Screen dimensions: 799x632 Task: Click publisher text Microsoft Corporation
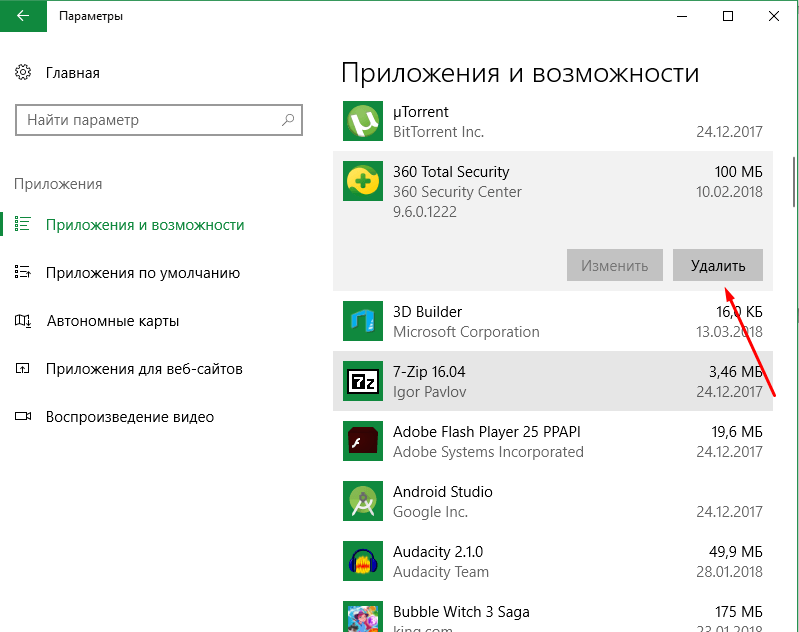[466, 332]
